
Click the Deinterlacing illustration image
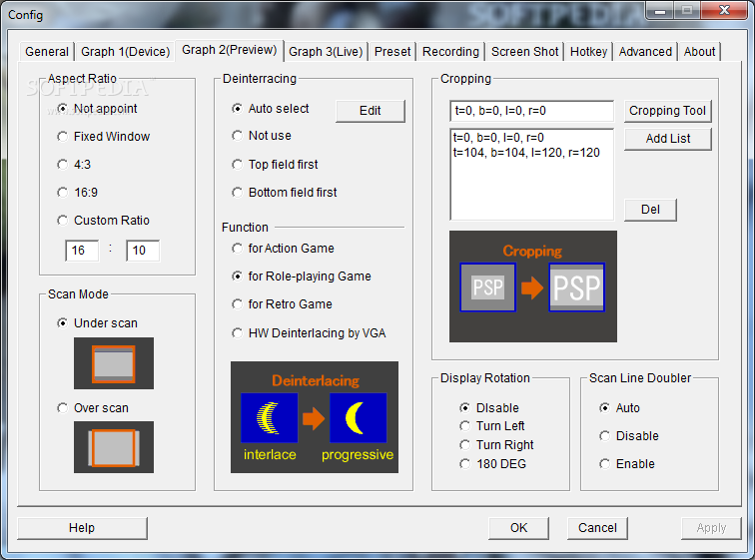coord(315,417)
